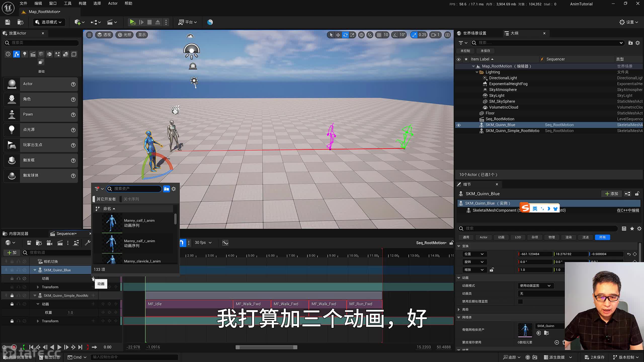644x362 pixels.
Task: Collapse the Lighting folder in outliner
Action: 477,72
